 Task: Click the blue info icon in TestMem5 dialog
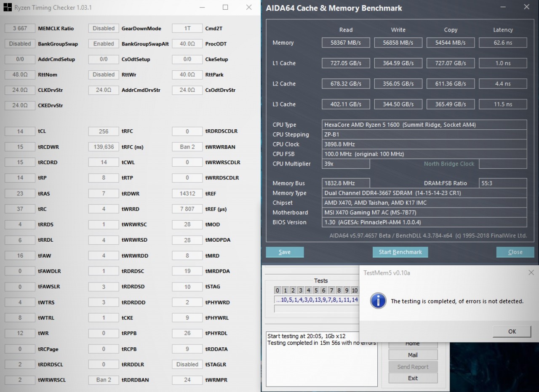378,301
